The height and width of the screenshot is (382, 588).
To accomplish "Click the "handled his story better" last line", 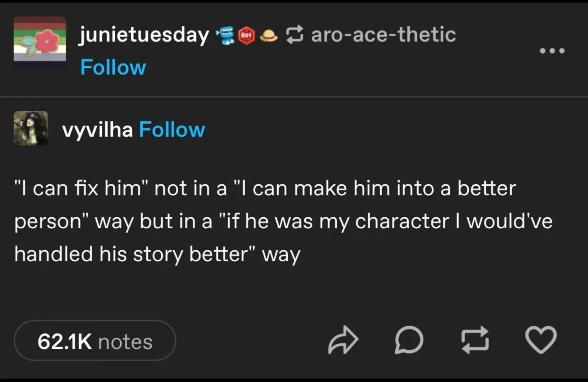I will click(157, 254).
